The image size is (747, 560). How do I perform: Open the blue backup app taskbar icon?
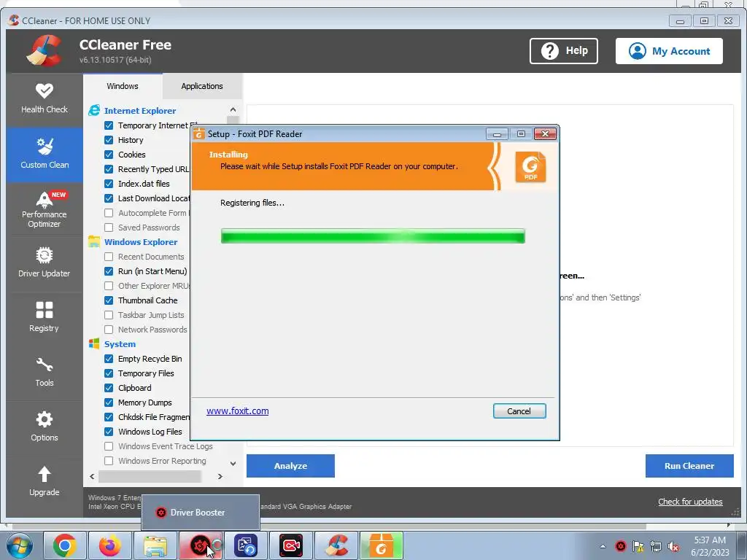coord(246,545)
